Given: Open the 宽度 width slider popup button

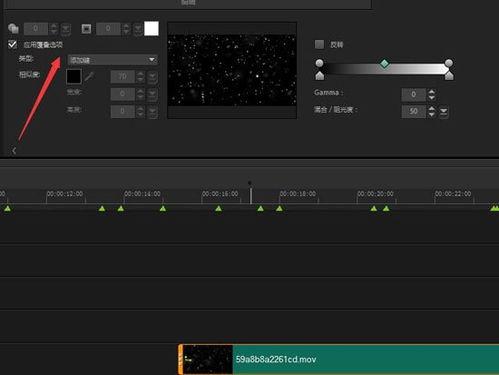Looking at the screenshot, I should [x=152, y=94].
